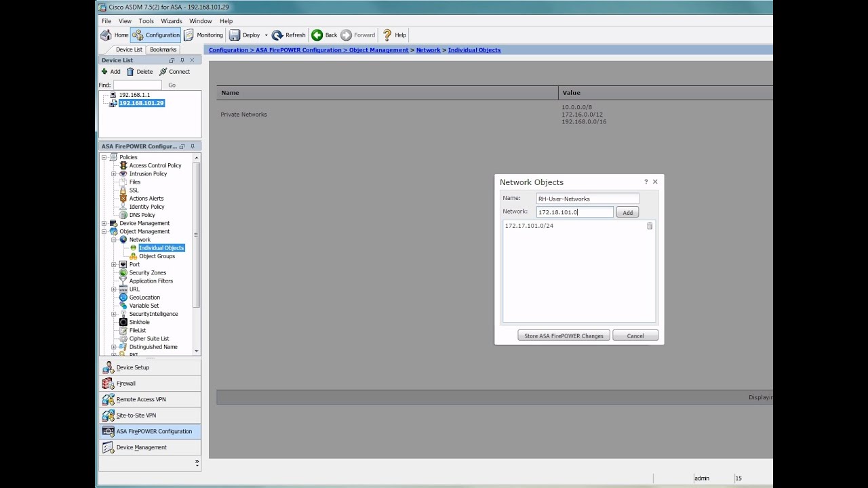The width and height of the screenshot is (868, 488).
Task: Select device 192.168.101.29
Action: click(141, 103)
